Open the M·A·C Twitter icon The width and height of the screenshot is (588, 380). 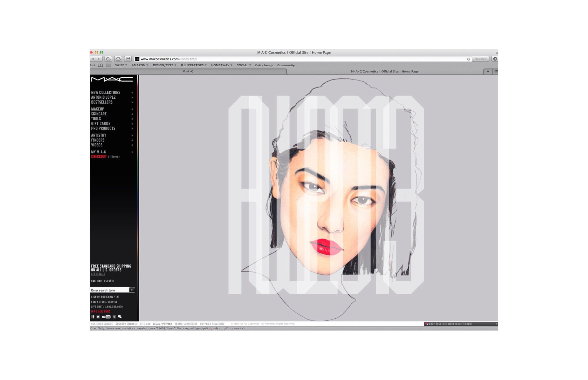point(98,317)
